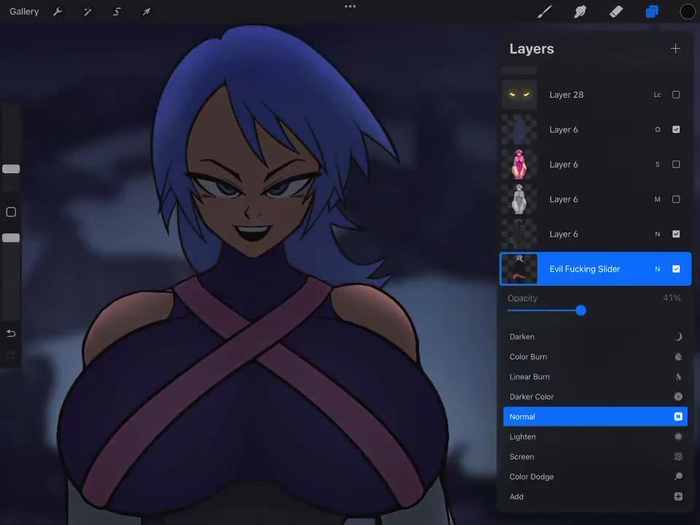This screenshot has height=525, width=700.
Task: Choose Darker Color blend mode
Action: 595,396
